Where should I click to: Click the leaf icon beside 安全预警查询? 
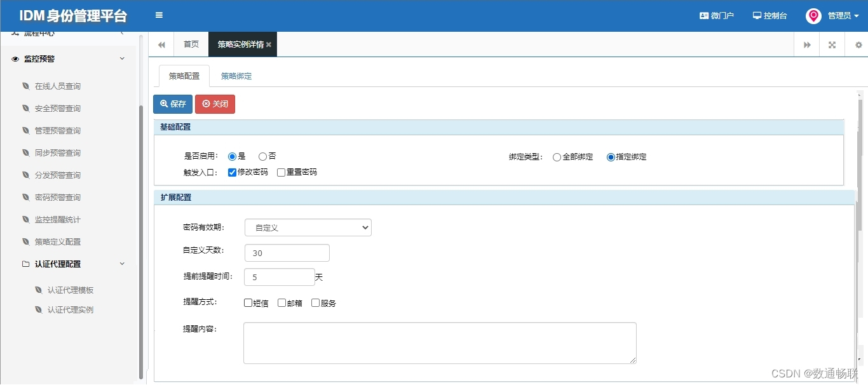click(x=25, y=108)
